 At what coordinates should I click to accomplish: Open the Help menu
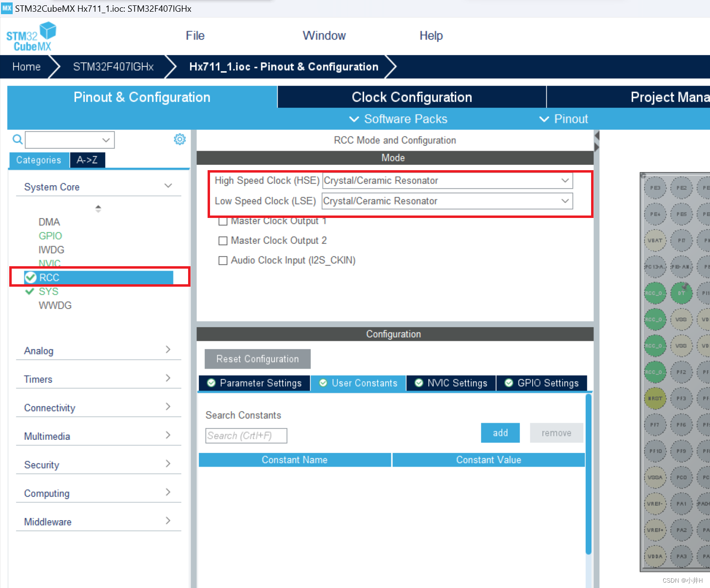(x=431, y=36)
